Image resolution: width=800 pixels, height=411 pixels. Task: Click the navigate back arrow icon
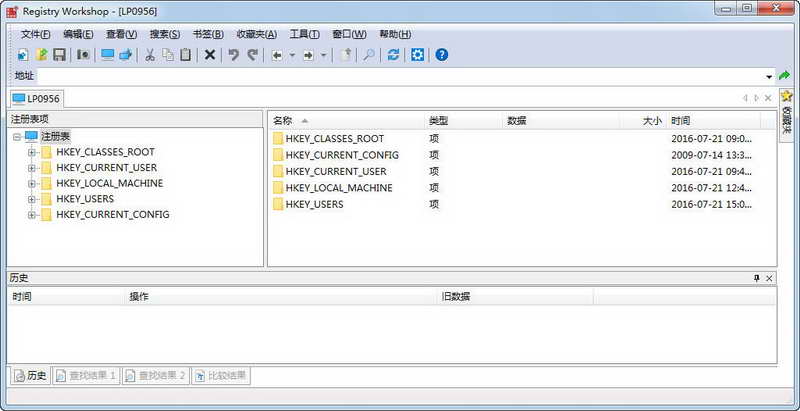(x=277, y=55)
